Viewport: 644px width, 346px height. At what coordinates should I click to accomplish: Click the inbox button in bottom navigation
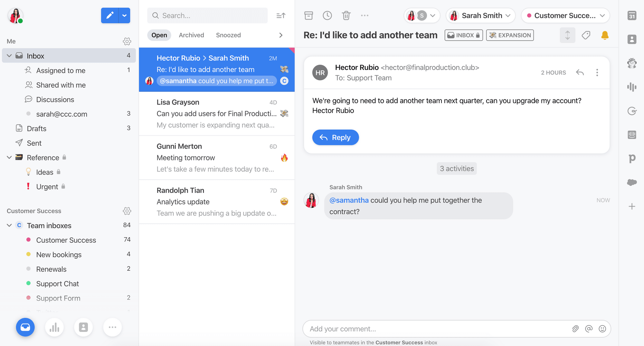click(25, 327)
